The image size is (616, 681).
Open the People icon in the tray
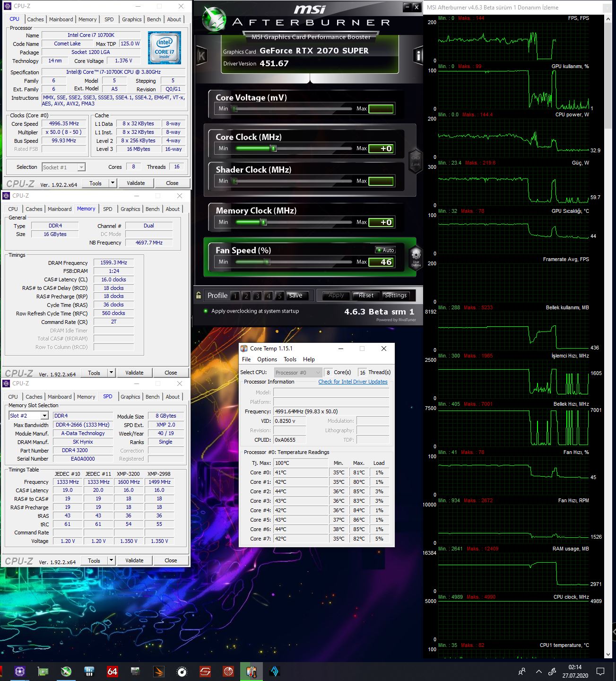point(522,671)
